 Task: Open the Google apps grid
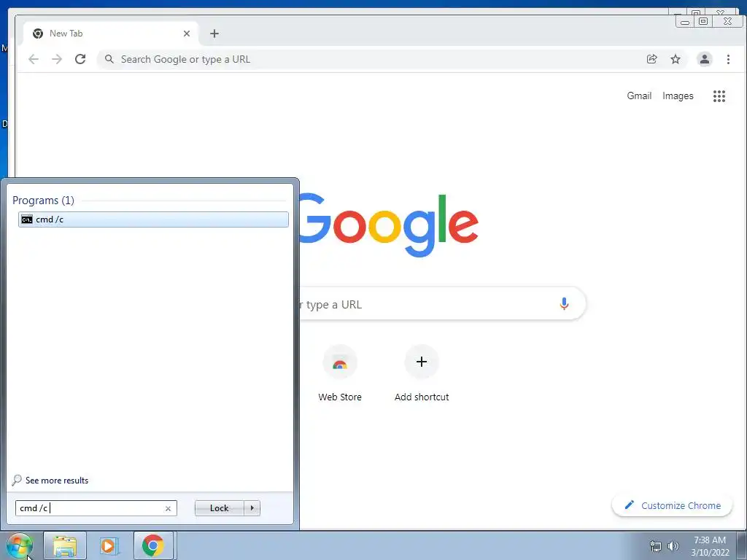click(719, 96)
